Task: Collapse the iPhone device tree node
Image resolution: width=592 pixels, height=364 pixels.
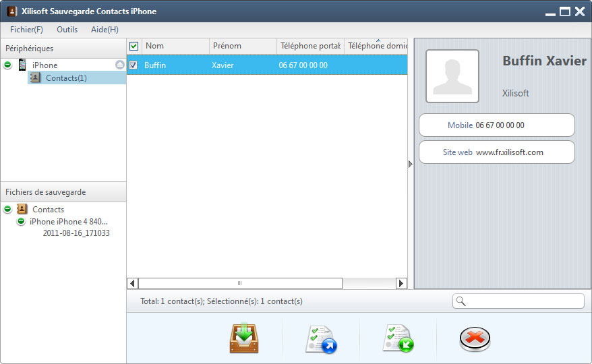Action: (x=7, y=65)
